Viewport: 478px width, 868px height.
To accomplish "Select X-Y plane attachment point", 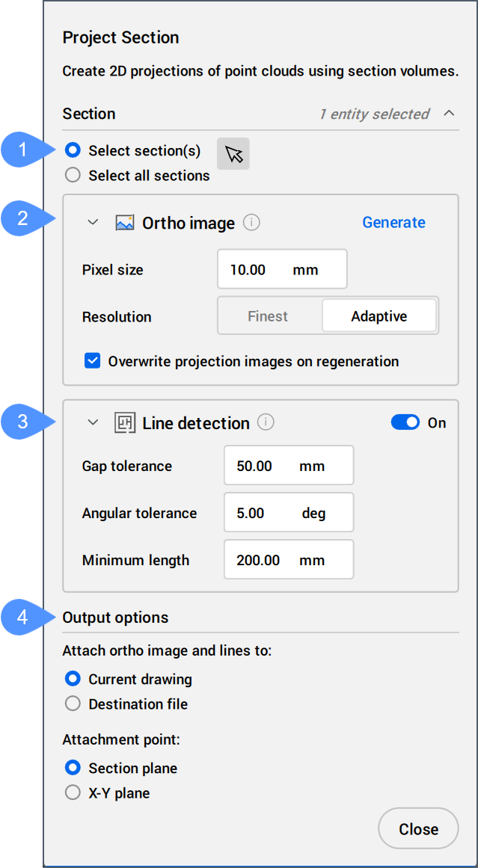I will (x=73, y=793).
